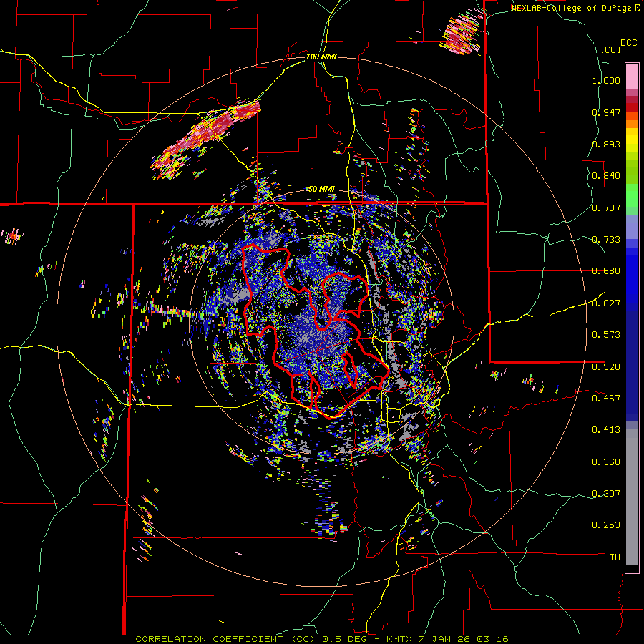
Task: Pick the bright green color bar segment
Action: click(x=632, y=195)
